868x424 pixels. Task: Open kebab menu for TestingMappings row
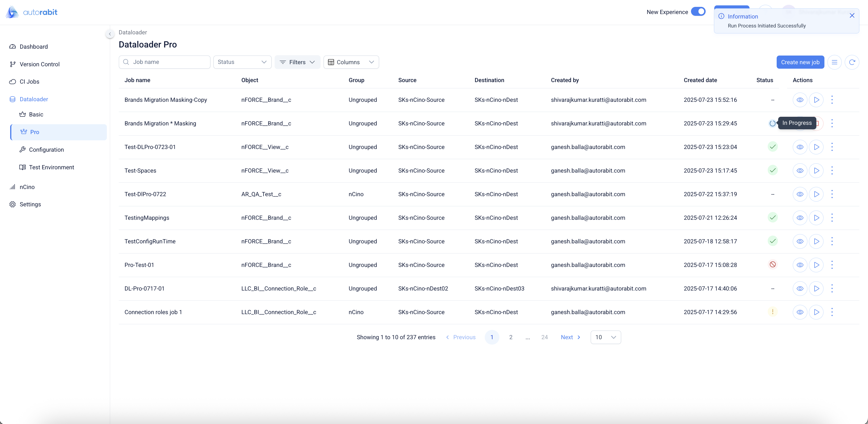[832, 218]
